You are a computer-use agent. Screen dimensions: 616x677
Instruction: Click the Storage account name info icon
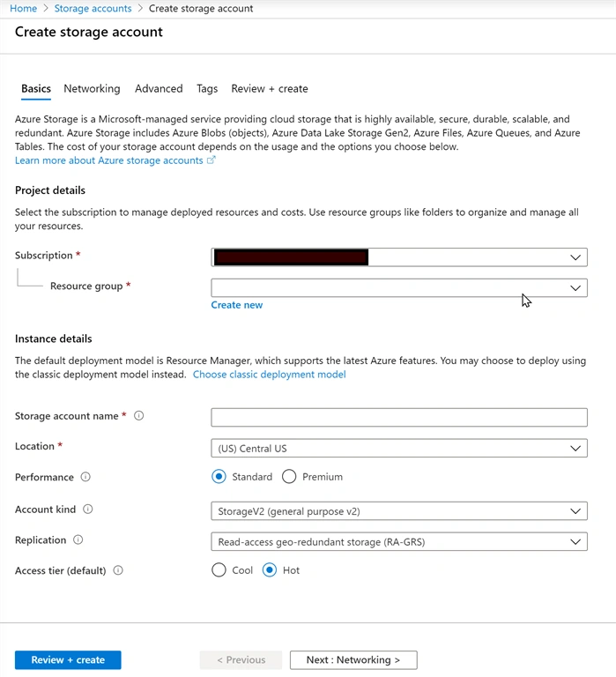point(138,416)
